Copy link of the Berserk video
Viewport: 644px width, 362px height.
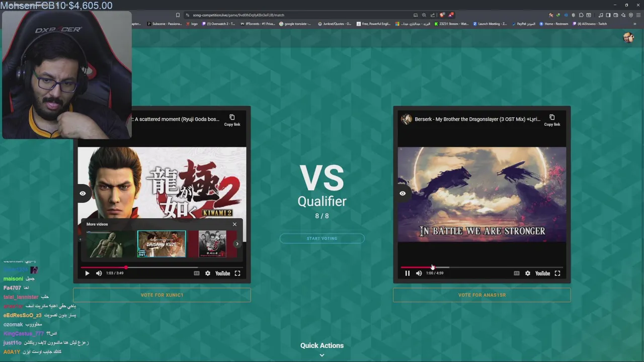[552, 120]
